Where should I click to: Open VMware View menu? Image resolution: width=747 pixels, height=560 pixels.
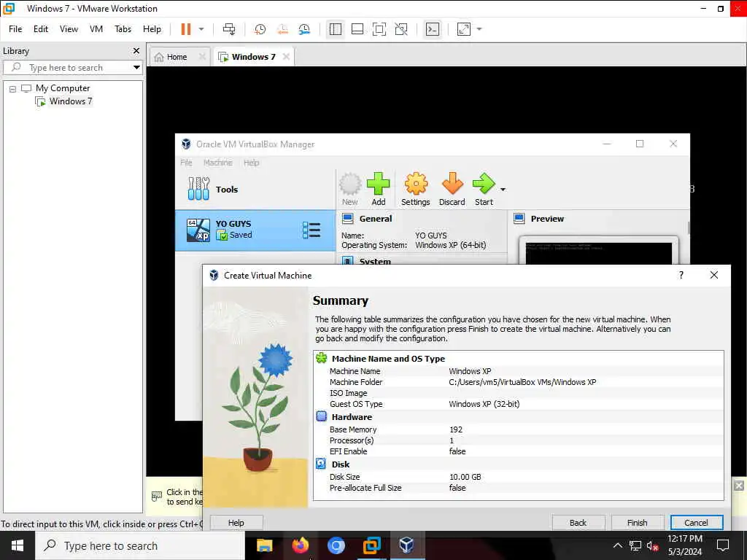(x=69, y=29)
